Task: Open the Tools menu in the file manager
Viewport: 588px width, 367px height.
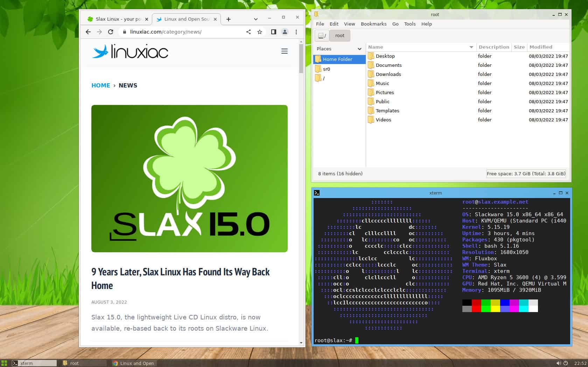Action: [x=409, y=24]
